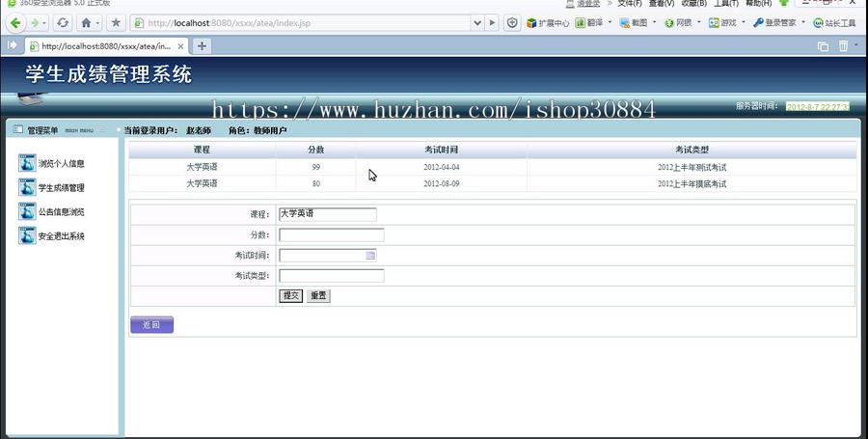Image resolution: width=868 pixels, height=439 pixels.
Task: Select the date cell 2012-08-09
Action: coord(441,183)
